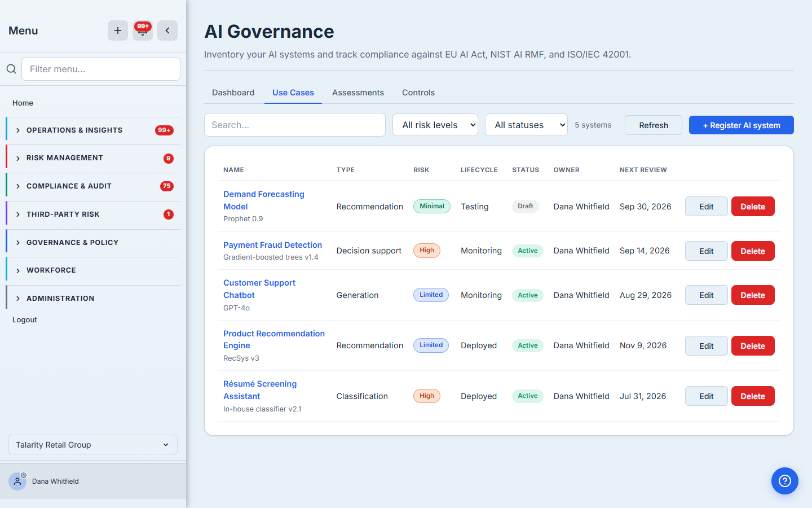Click the Dana Whitfield user avatar icon
The width and height of the screenshot is (812, 508).
coord(17,481)
